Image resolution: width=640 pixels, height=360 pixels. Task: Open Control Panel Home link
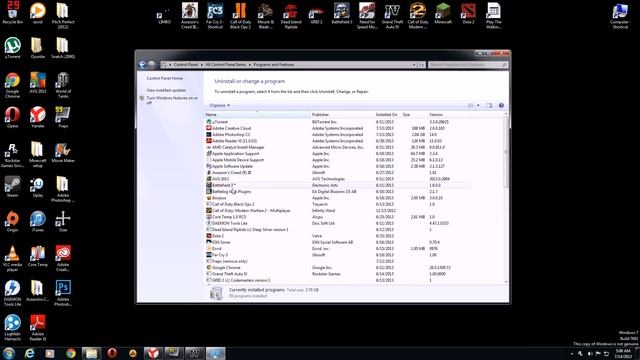click(x=164, y=78)
